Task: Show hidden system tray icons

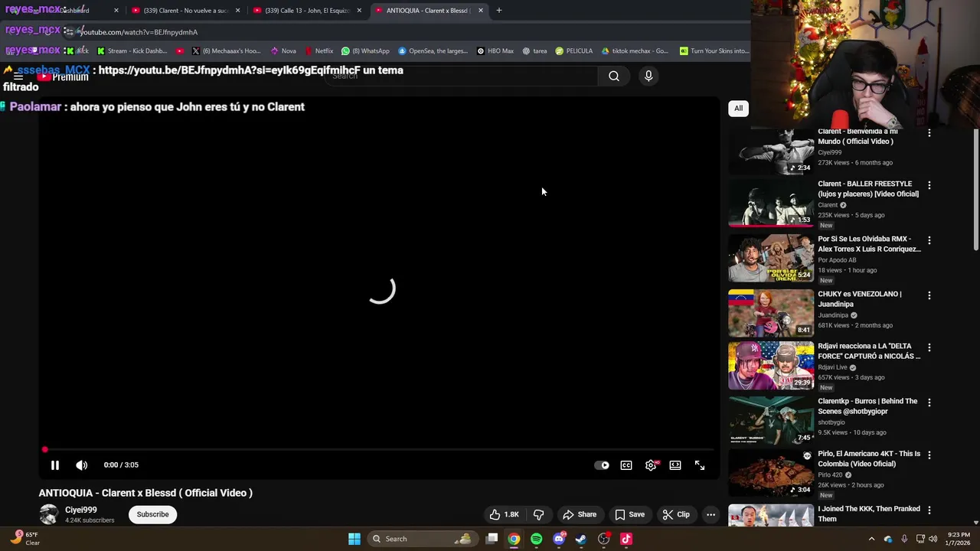Action: tap(871, 539)
